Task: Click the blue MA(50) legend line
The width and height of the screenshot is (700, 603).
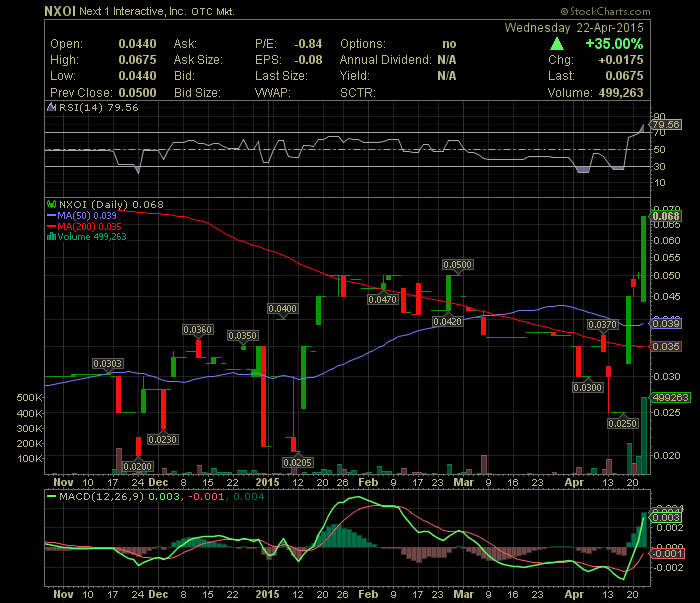Action: 51,216
